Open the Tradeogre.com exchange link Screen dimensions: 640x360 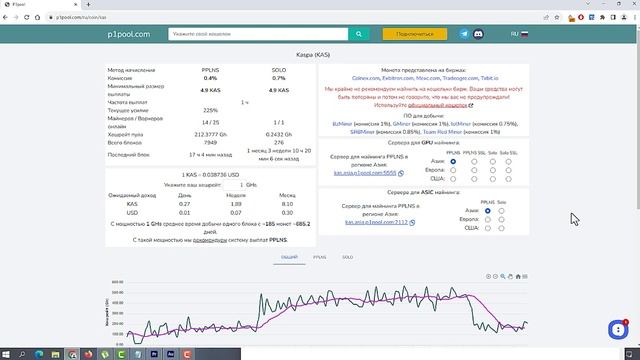pyautogui.click(x=460, y=78)
